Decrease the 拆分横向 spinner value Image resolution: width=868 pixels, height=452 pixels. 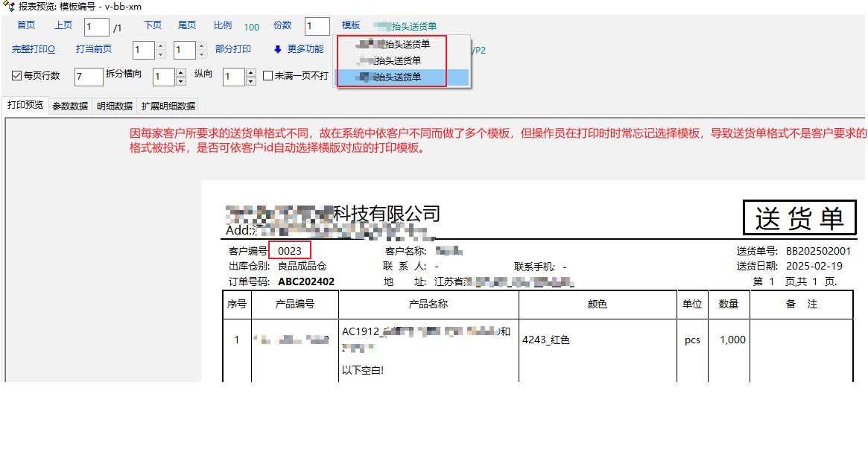pos(180,81)
